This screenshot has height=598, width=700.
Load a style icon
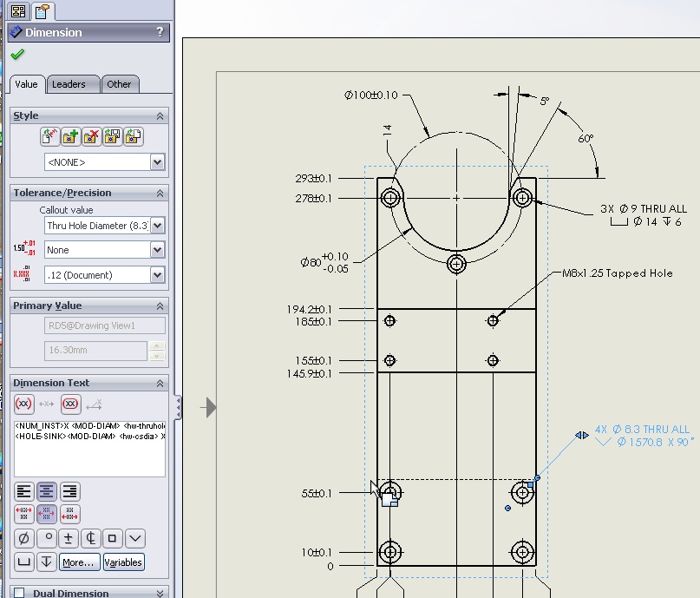tap(134, 136)
